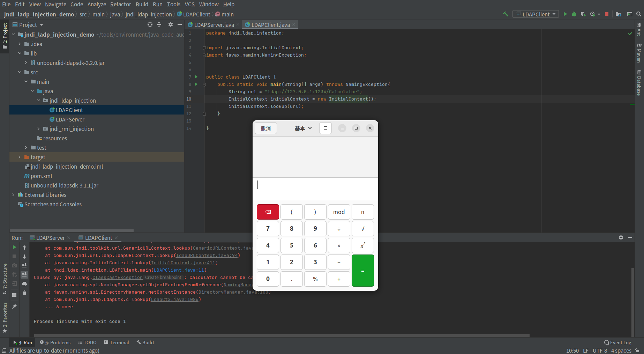Open the InitialContext.java:411 stack trace link
The height and width of the screenshot is (354, 644).
tap(183, 263)
